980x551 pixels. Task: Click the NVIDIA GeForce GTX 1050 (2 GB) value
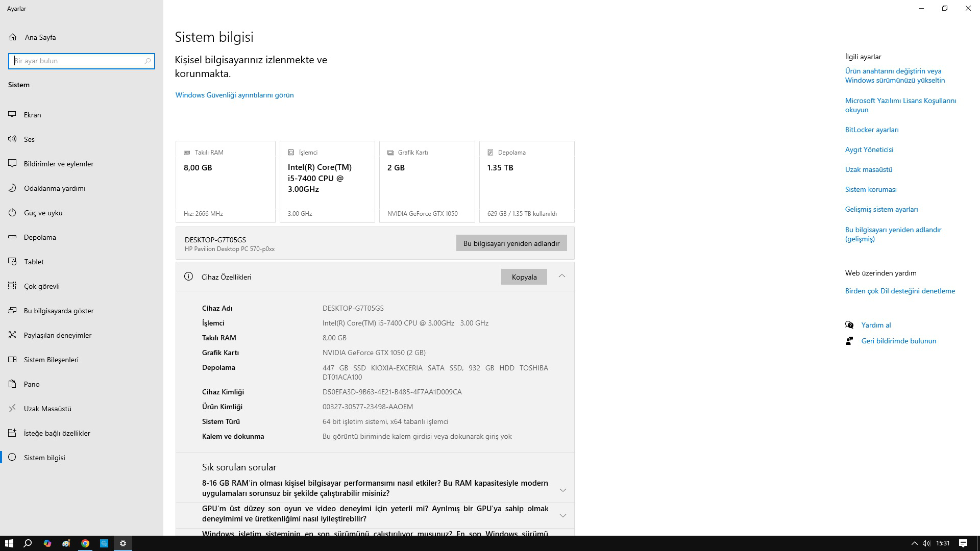click(x=374, y=353)
